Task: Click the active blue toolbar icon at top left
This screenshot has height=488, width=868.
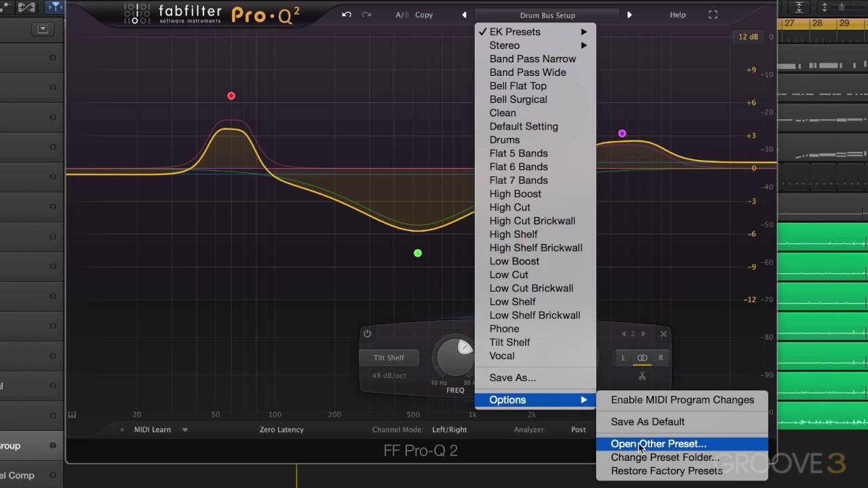Action: [x=54, y=7]
